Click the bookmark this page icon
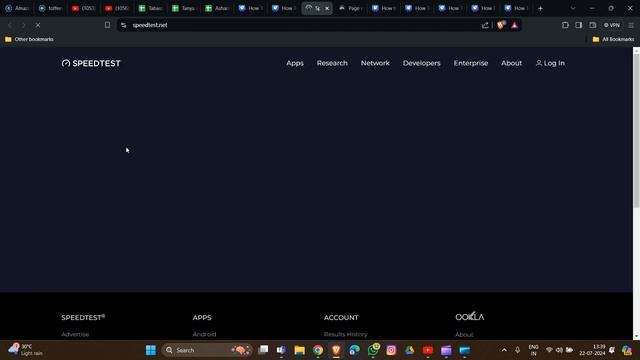Screen dimensions: 640x360 pyautogui.click(x=107, y=25)
